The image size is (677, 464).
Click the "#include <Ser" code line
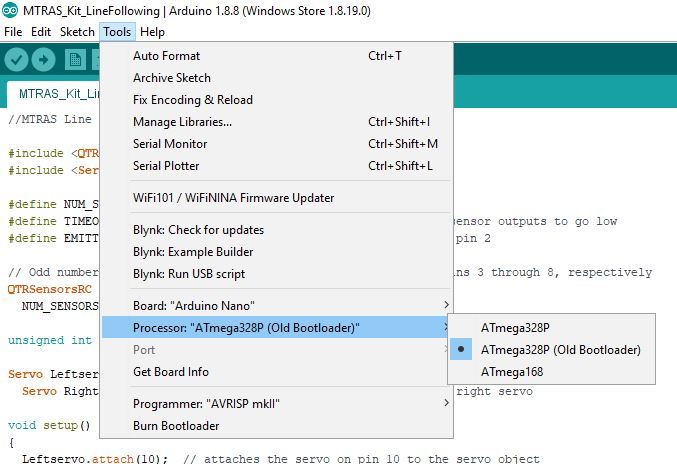pyautogui.click(x=54, y=170)
